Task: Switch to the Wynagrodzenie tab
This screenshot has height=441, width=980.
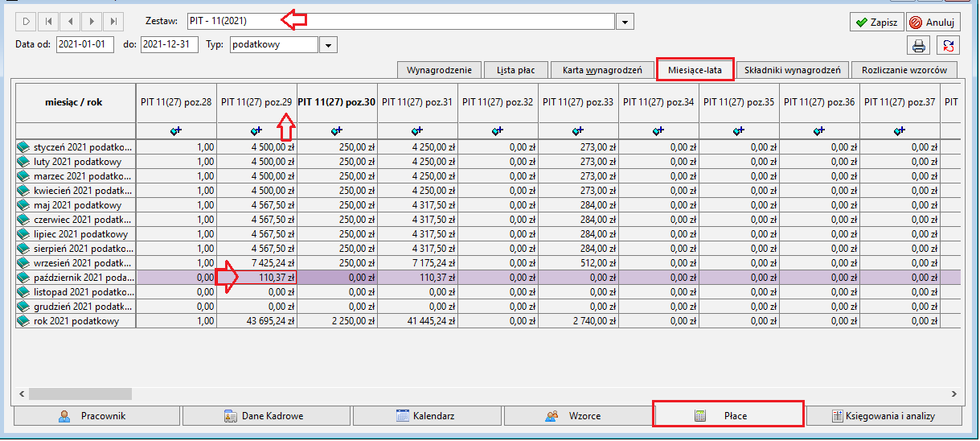Action: [x=440, y=70]
